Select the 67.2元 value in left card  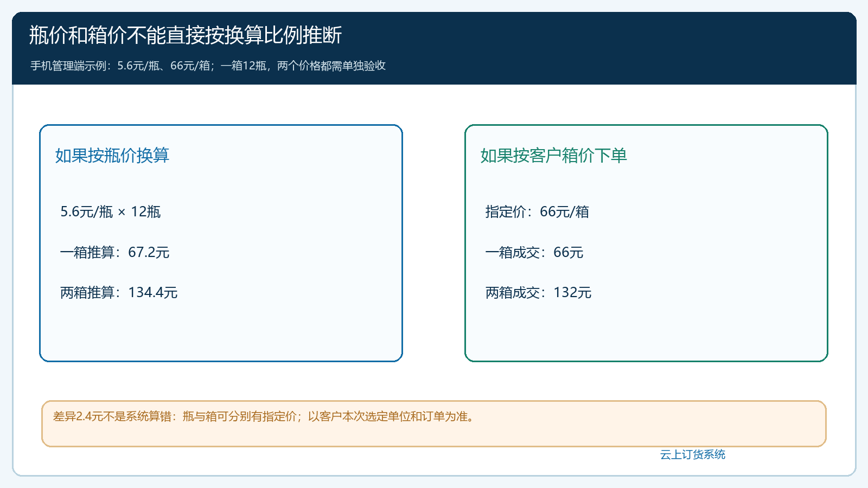point(149,252)
